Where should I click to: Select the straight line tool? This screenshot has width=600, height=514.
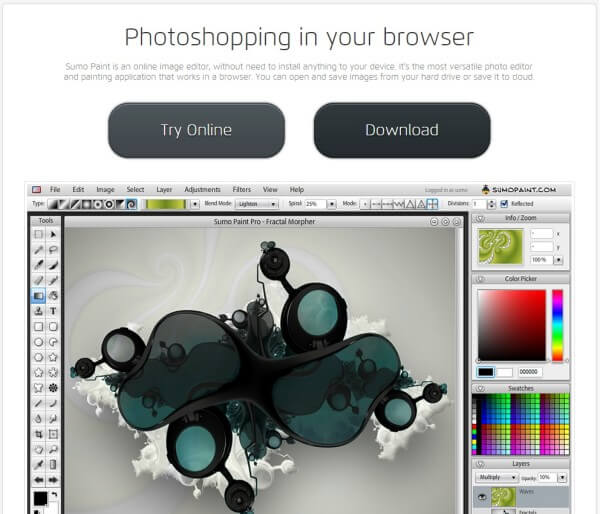click(38, 403)
